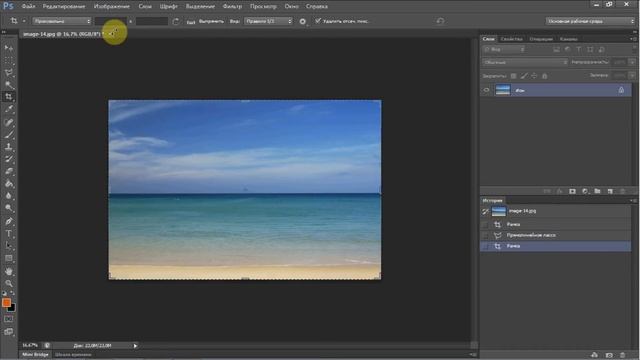This screenshot has width=640, height=360.
Task: Set history brush source to Прямолинейное лассо
Action: point(485,236)
